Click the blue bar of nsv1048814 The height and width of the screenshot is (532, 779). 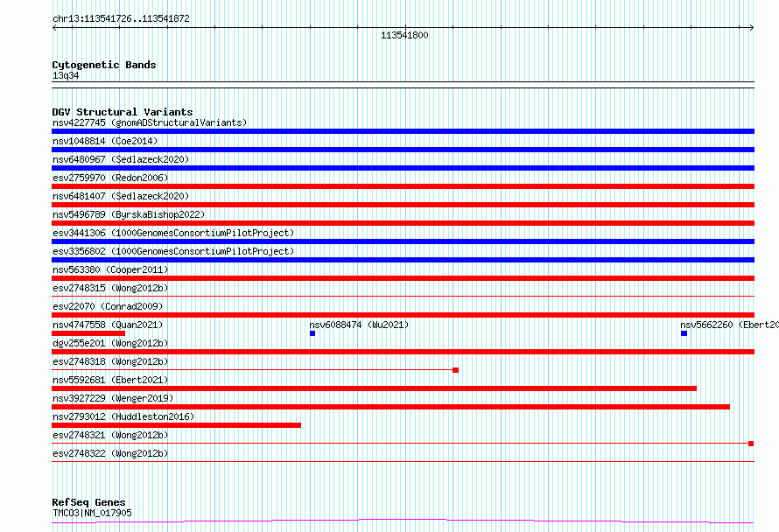(403, 150)
